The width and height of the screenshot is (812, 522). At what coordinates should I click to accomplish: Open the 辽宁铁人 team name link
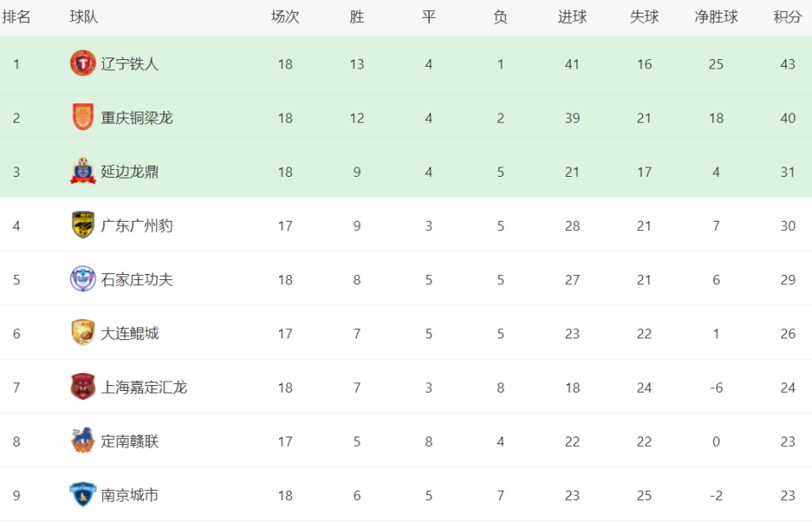pyautogui.click(x=129, y=63)
